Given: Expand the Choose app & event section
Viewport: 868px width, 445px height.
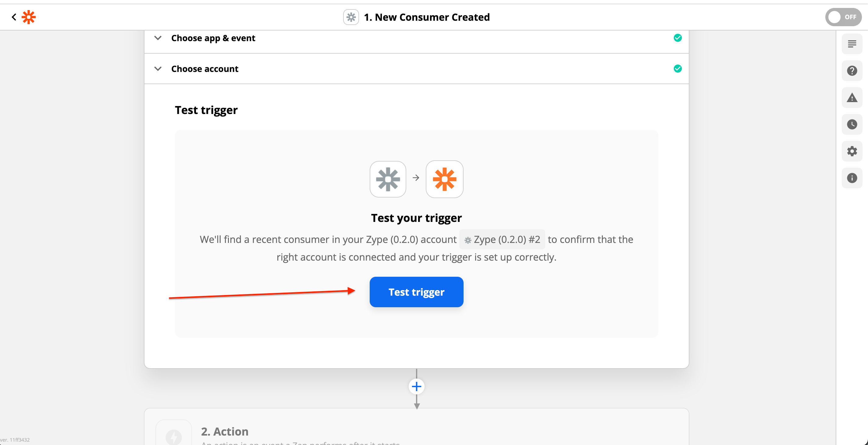Looking at the screenshot, I should pos(417,38).
